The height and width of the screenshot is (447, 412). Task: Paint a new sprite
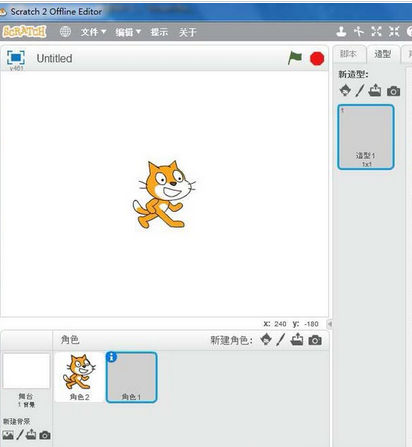pos(281,340)
